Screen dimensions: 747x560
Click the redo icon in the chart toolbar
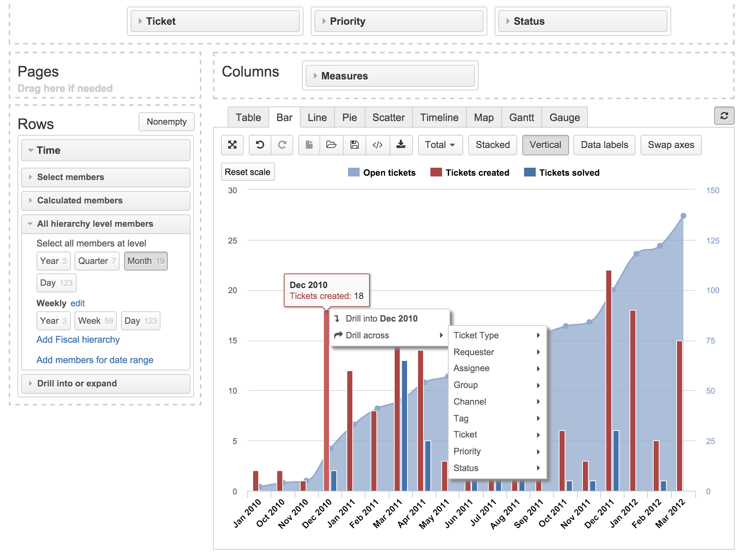(281, 145)
